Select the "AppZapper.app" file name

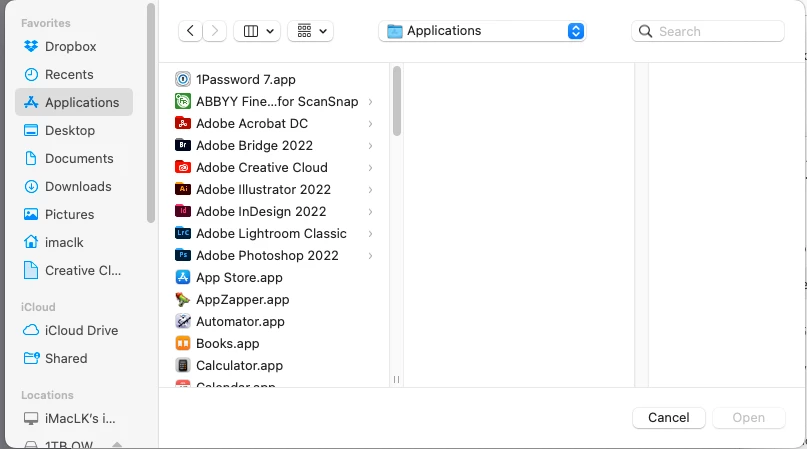[242, 299]
